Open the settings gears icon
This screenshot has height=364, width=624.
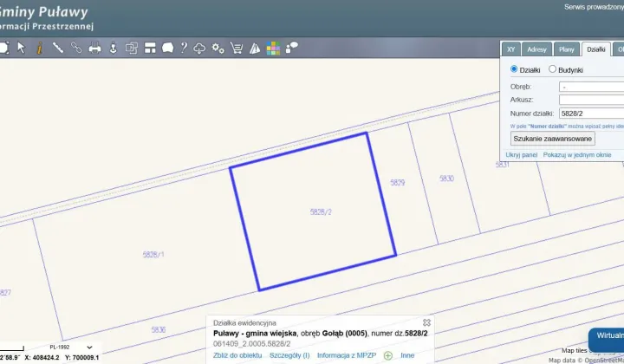click(x=218, y=49)
